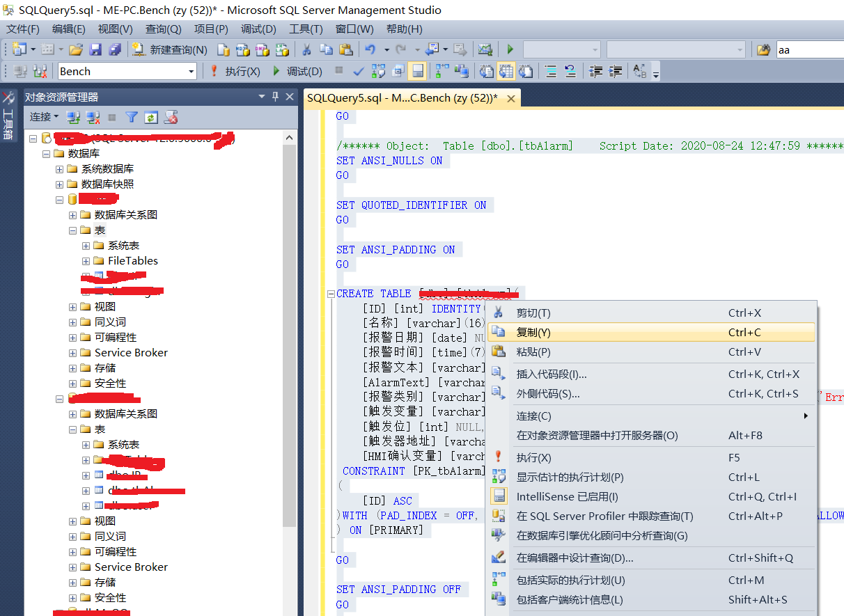The width and height of the screenshot is (844, 616).
Task: Click the Object Explorer Refresh icon
Action: 151,117
